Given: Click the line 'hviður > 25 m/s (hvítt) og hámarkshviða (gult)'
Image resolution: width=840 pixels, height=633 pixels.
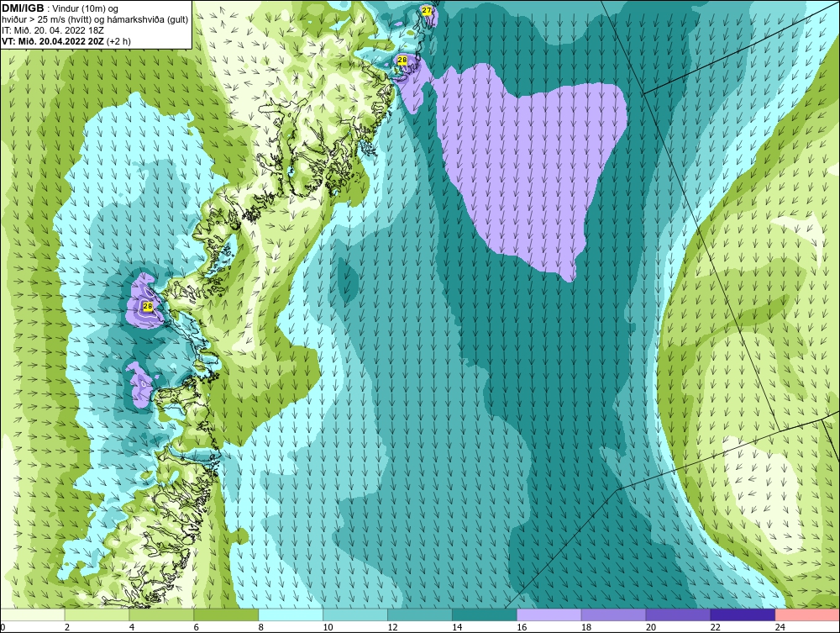Looking at the screenshot, I should click(95, 20).
